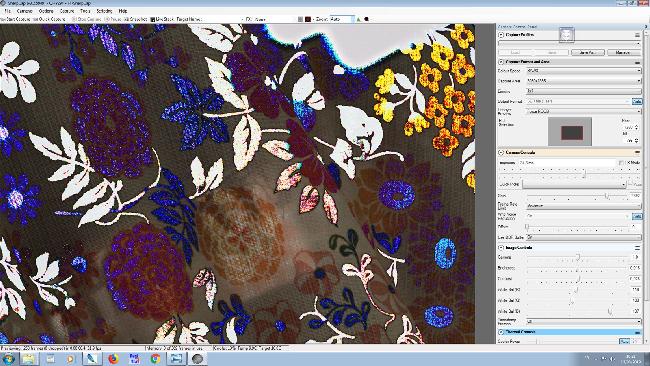Viewport: 650px width, 366px height.
Task: Open the File menu
Action: (x=7, y=11)
